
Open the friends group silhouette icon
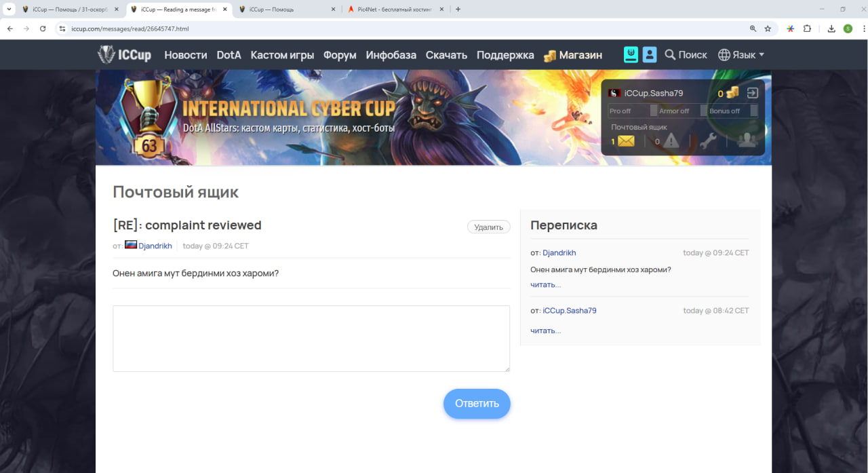click(747, 140)
